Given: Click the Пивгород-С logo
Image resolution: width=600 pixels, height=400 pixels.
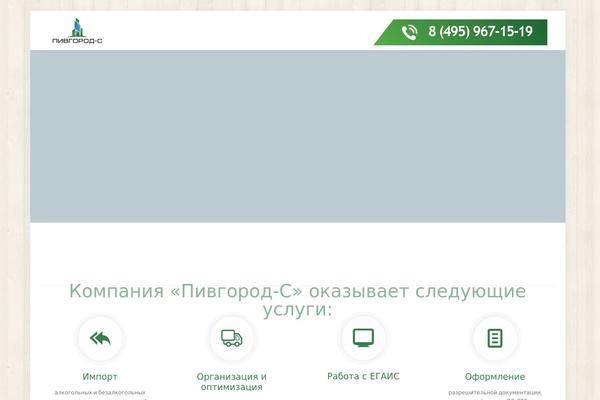Looking at the screenshot, I should (77, 31).
